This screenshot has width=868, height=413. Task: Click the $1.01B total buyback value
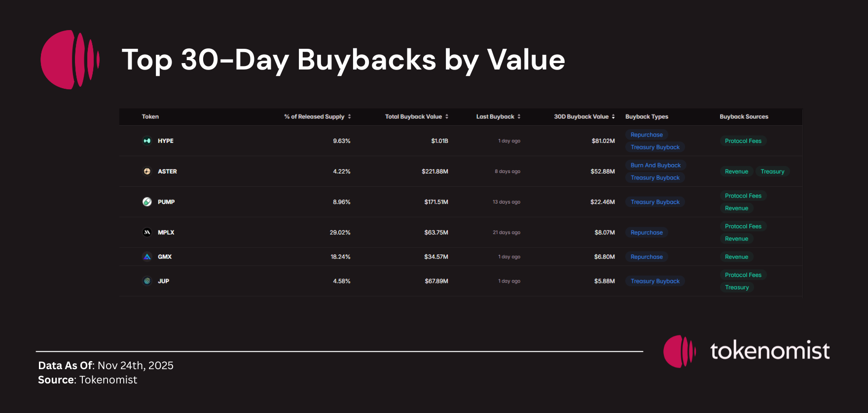coord(439,141)
